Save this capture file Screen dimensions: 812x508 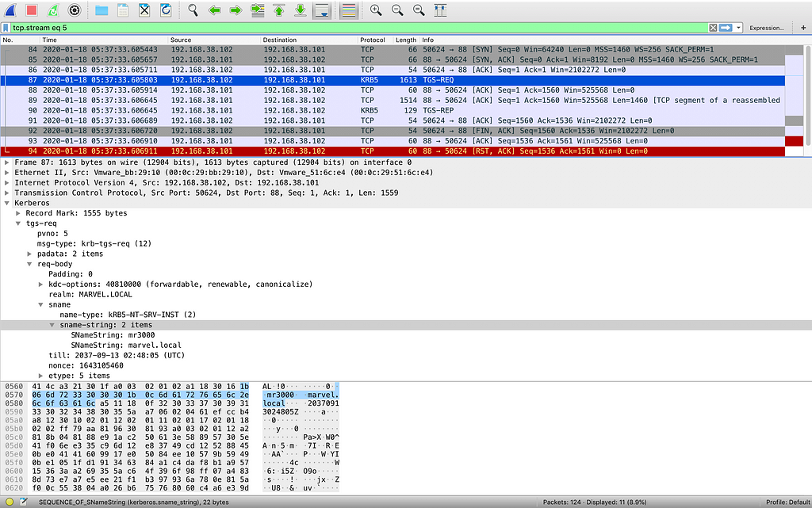pos(123,10)
